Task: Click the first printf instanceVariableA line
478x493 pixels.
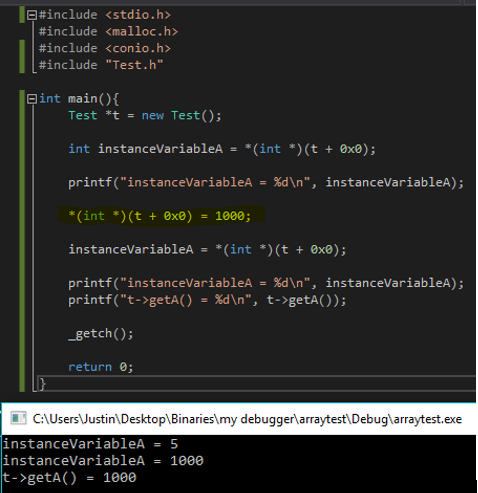Action: tap(266, 183)
